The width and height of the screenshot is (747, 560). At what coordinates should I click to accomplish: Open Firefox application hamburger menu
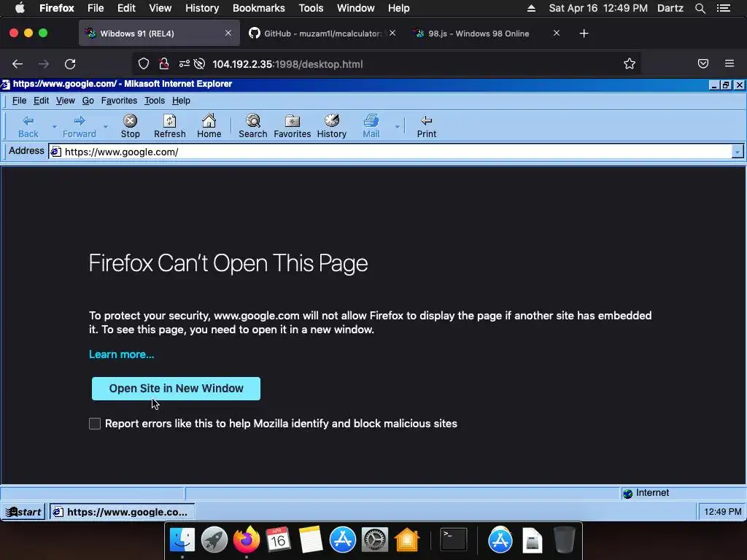[x=729, y=64]
